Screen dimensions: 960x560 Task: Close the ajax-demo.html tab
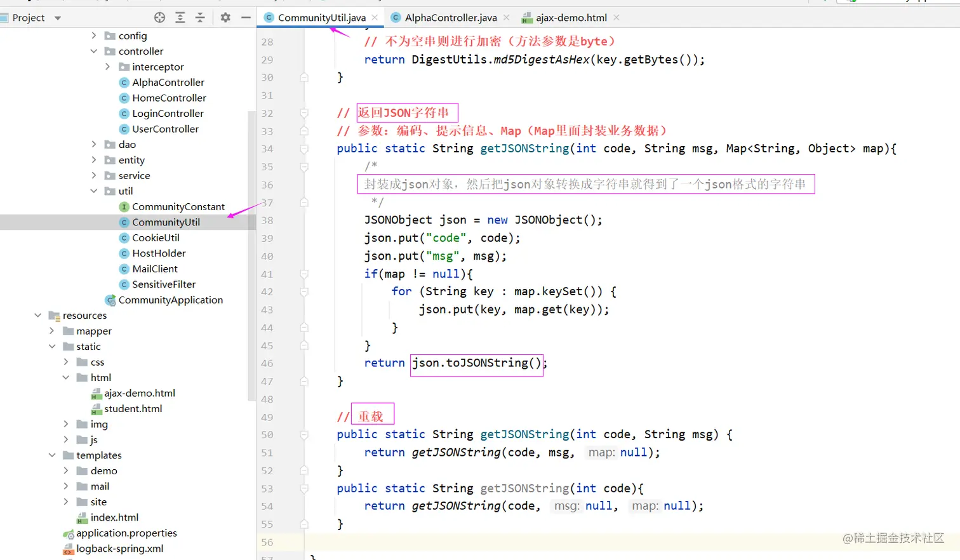(617, 18)
